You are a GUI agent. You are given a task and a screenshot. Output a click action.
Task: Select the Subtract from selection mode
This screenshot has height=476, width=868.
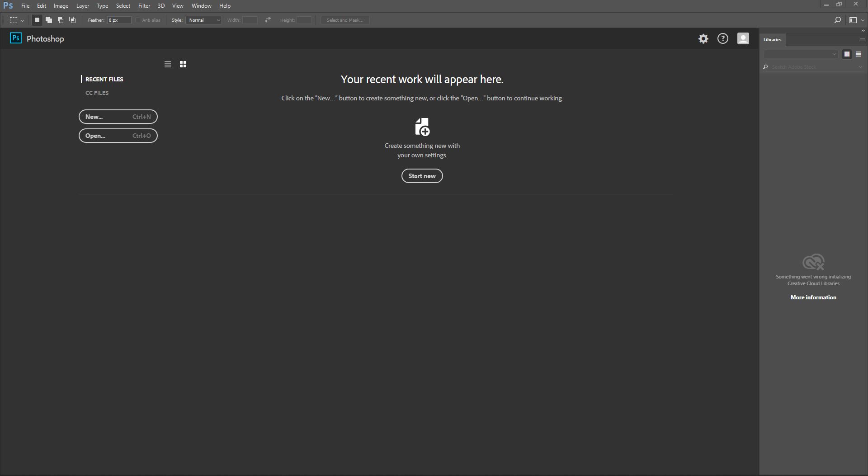(x=61, y=20)
